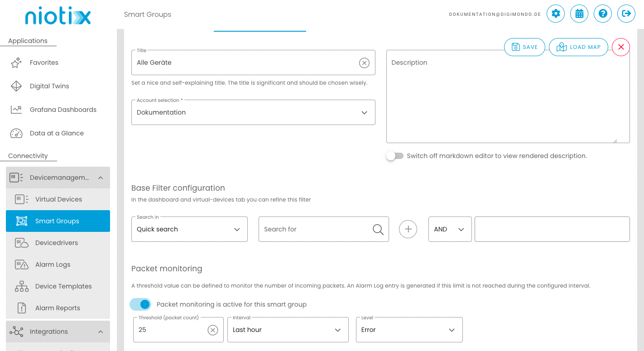Screen dimensions: 644x351
Task: Open the Account selection dropdown
Action: [253, 112]
